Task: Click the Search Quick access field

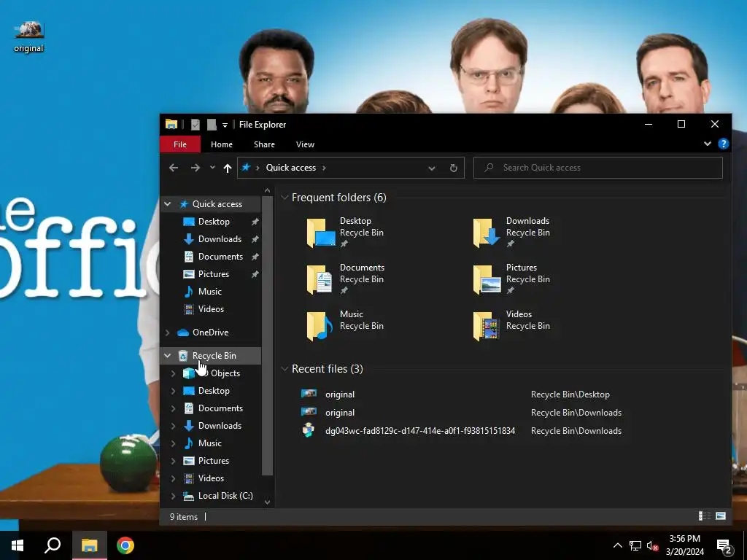Action: pyautogui.click(x=598, y=168)
